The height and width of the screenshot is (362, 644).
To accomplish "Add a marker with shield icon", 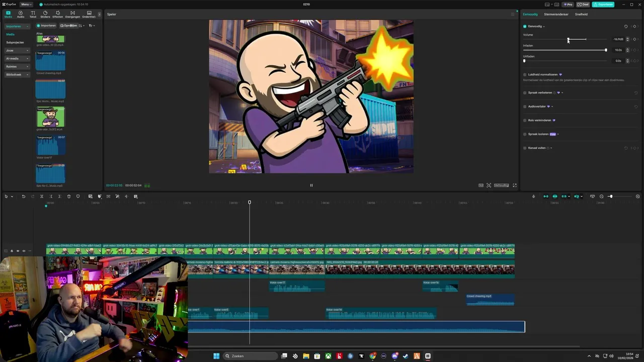I will (78, 196).
